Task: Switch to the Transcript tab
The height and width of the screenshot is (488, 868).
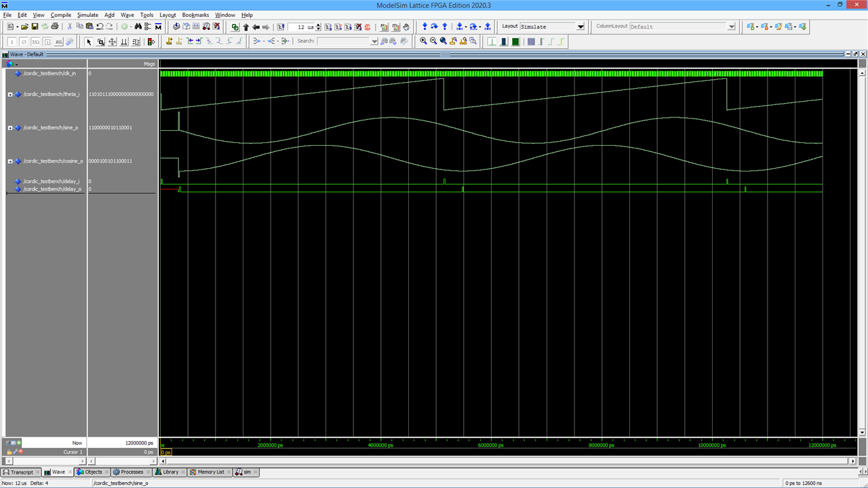Action: click(21, 472)
